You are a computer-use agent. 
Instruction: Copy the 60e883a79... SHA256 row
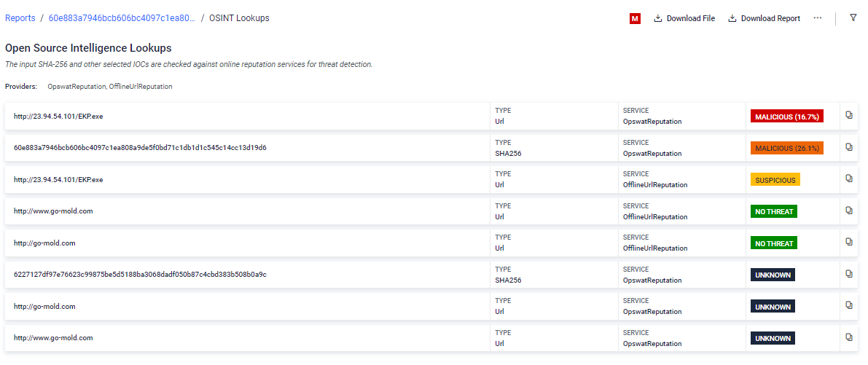click(x=849, y=147)
